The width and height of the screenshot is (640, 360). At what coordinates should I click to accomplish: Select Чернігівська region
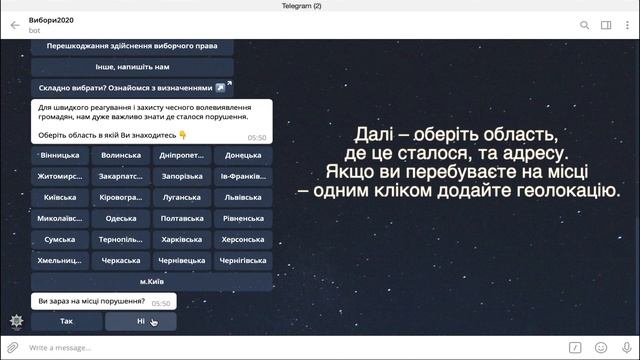coord(243,261)
